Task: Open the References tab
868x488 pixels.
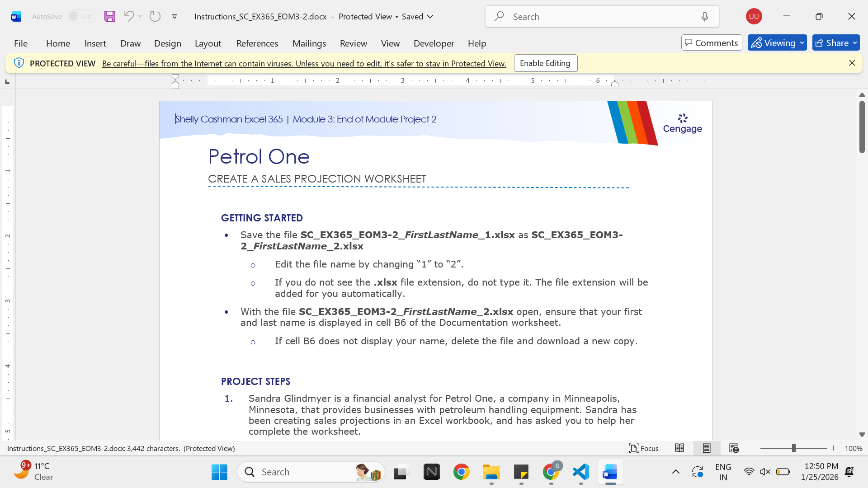Action: point(257,43)
